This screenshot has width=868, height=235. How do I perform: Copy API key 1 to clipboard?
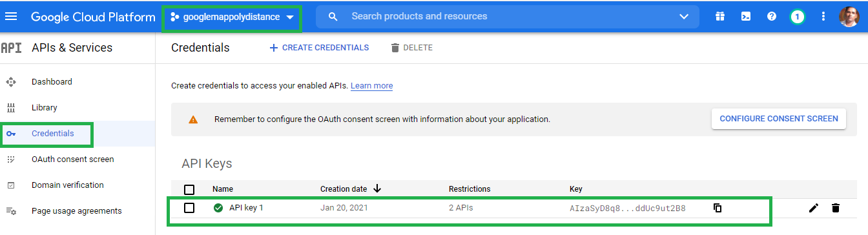click(x=718, y=208)
